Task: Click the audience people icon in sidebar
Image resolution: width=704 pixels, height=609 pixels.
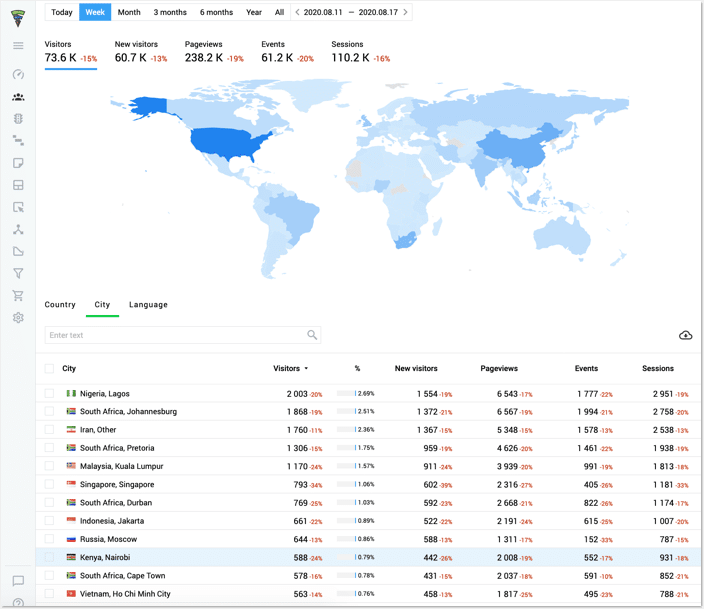Action: [x=18, y=97]
